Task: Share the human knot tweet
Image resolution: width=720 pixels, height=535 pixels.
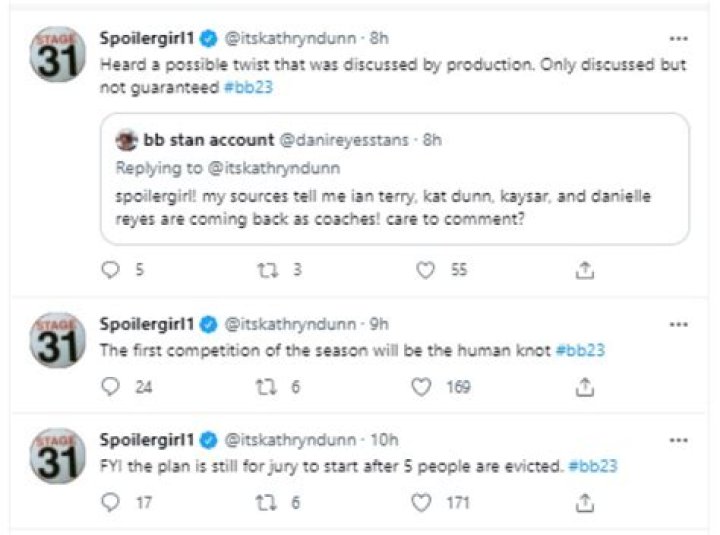Action: (x=585, y=387)
